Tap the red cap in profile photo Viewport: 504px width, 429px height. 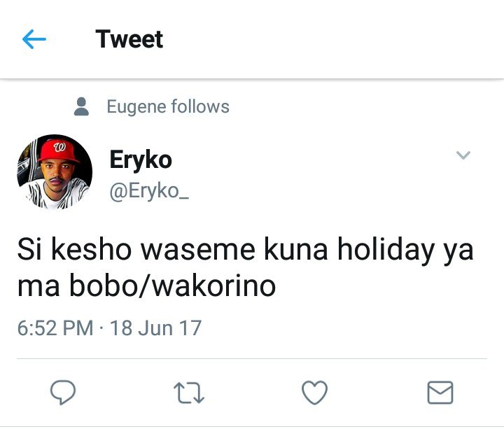pos(59,150)
